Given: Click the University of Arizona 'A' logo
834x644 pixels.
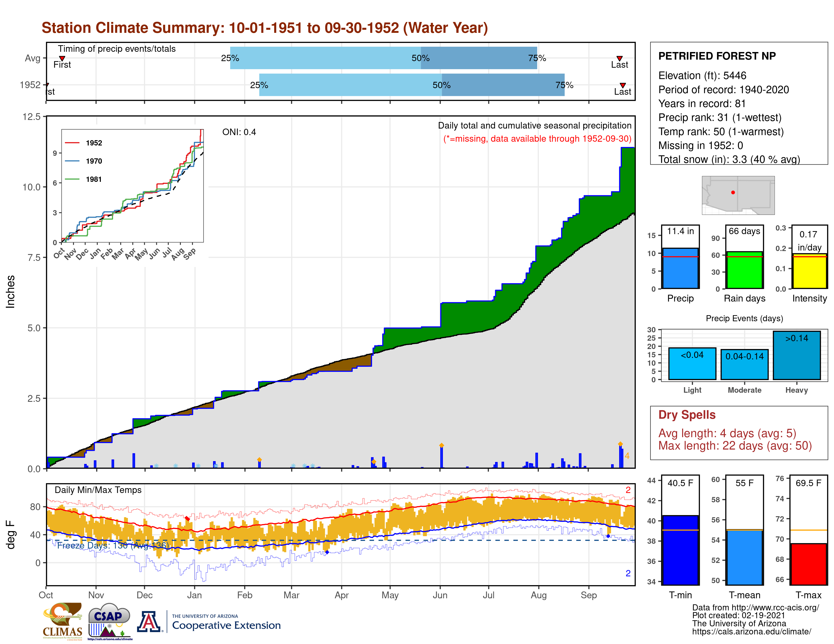Looking at the screenshot, I should point(149,622).
